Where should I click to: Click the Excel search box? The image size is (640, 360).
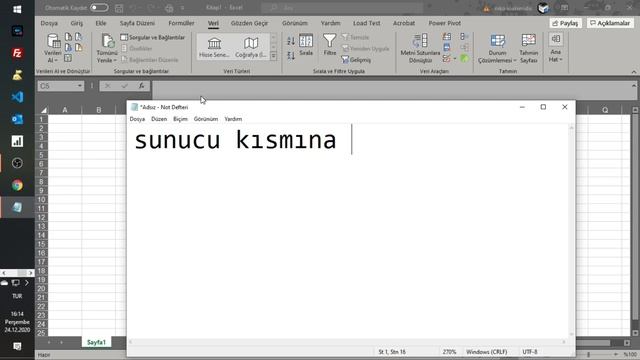pyautogui.click(x=342, y=8)
